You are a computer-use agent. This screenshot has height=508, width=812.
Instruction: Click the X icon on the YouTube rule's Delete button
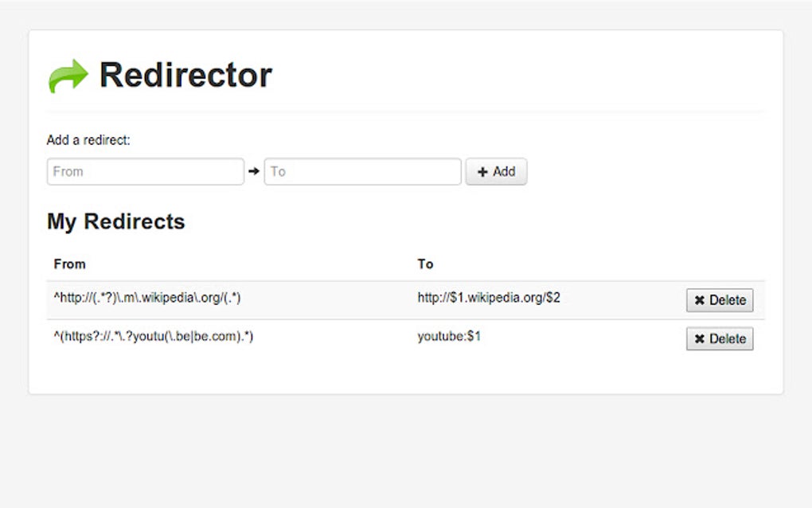(x=699, y=338)
